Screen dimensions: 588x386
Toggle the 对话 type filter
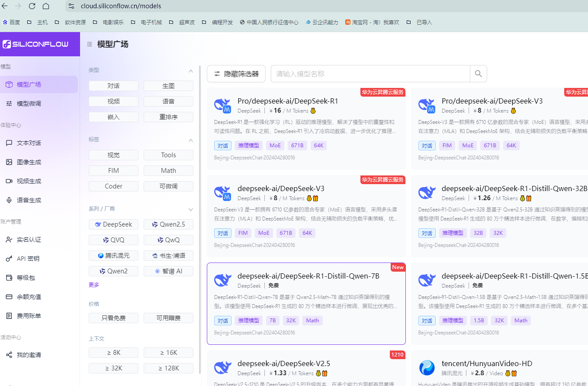pyautogui.click(x=113, y=86)
